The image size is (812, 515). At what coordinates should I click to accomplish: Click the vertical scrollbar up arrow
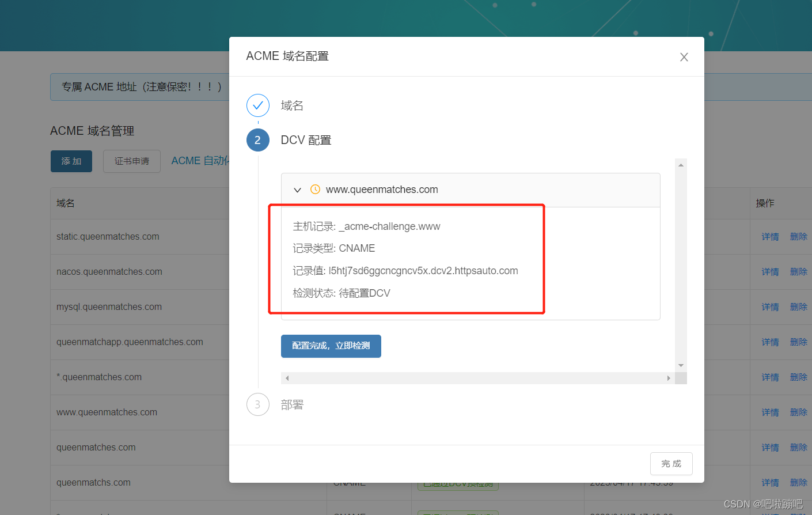[x=681, y=165]
